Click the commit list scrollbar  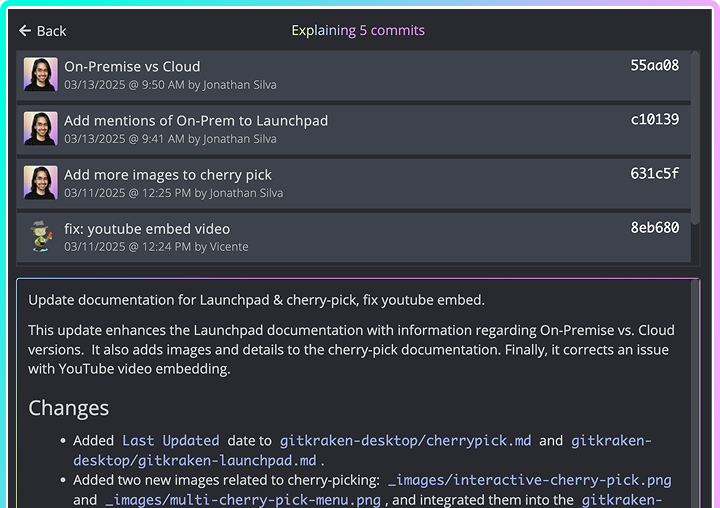pyautogui.click(x=695, y=150)
